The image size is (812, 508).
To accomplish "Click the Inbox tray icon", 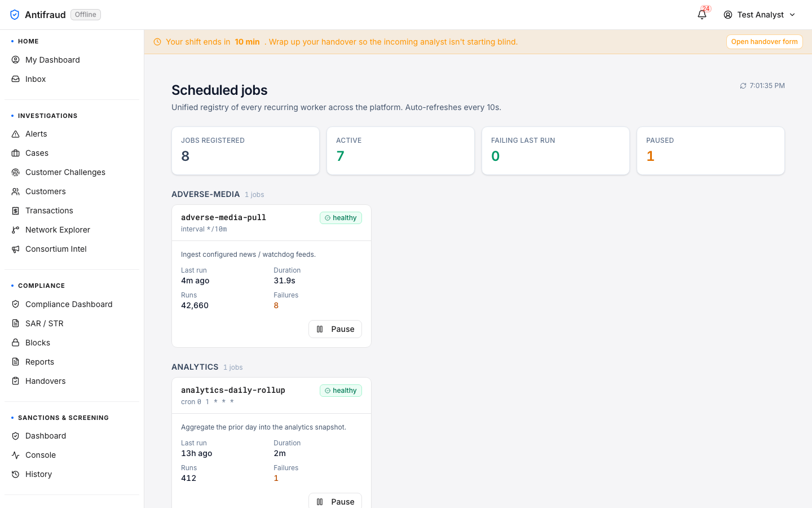I will pyautogui.click(x=16, y=79).
